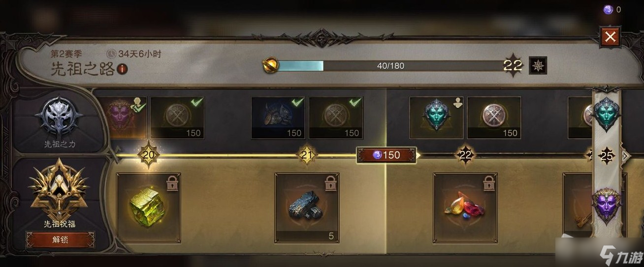The image size is (644, 267).
Task: Tap the orange info icon beside 先祖之路
Action: coord(123,69)
